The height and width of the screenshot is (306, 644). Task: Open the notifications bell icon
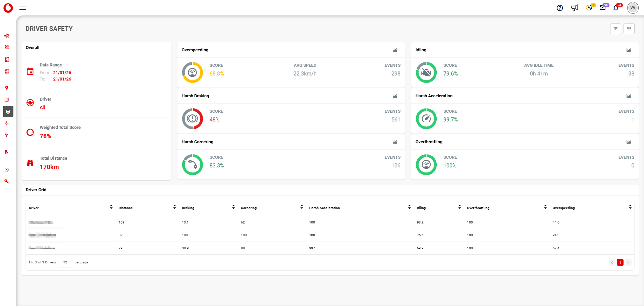pyautogui.click(x=616, y=8)
